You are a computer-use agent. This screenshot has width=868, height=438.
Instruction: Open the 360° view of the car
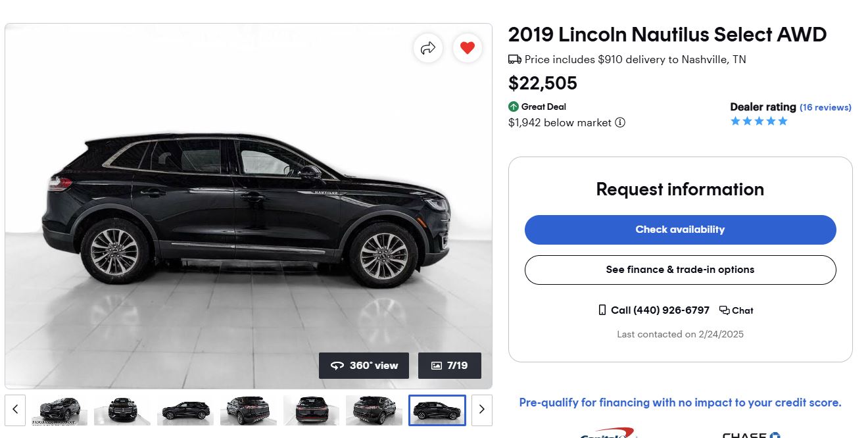point(364,366)
